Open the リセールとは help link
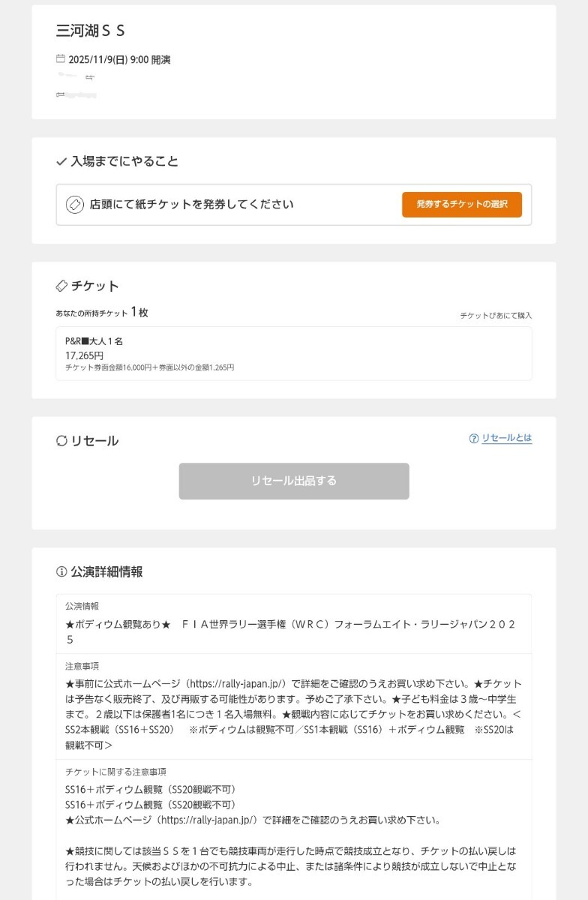Image resolution: width=588 pixels, height=900 pixels. pos(506,438)
